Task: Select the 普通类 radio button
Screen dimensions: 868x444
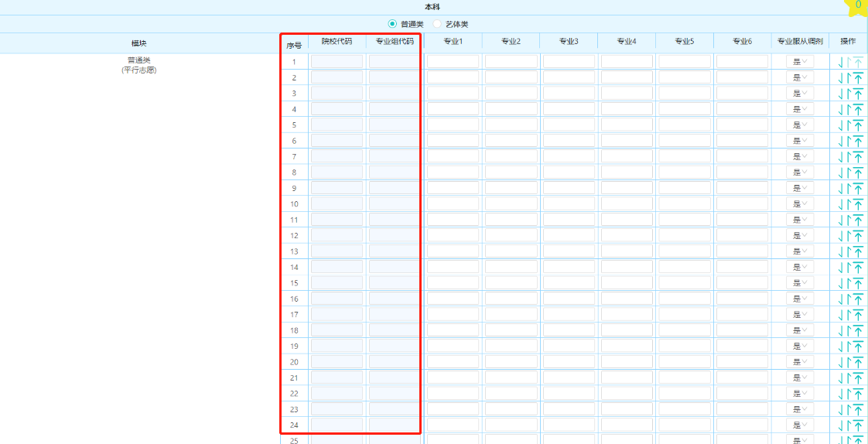Action: 392,24
